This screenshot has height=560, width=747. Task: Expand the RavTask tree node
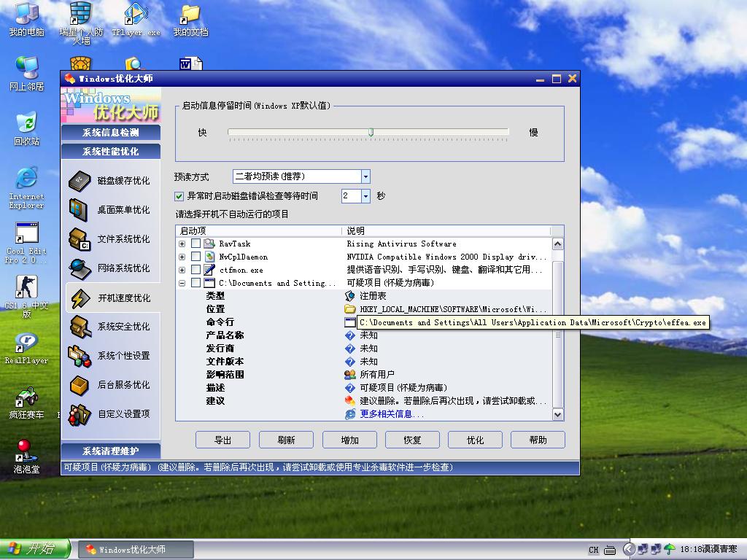click(182, 244)
